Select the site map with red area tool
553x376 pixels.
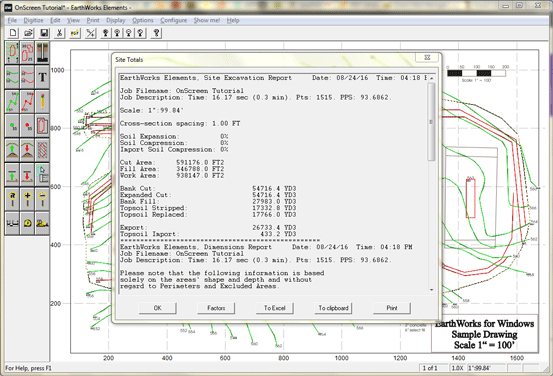12,53
